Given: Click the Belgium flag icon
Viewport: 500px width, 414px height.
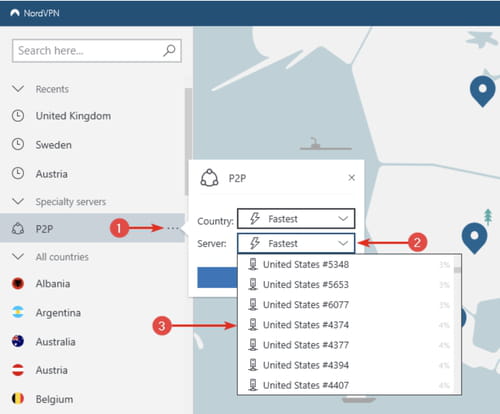Looking at the screenshot, I should pyautogui.click(x=18, y=399).
